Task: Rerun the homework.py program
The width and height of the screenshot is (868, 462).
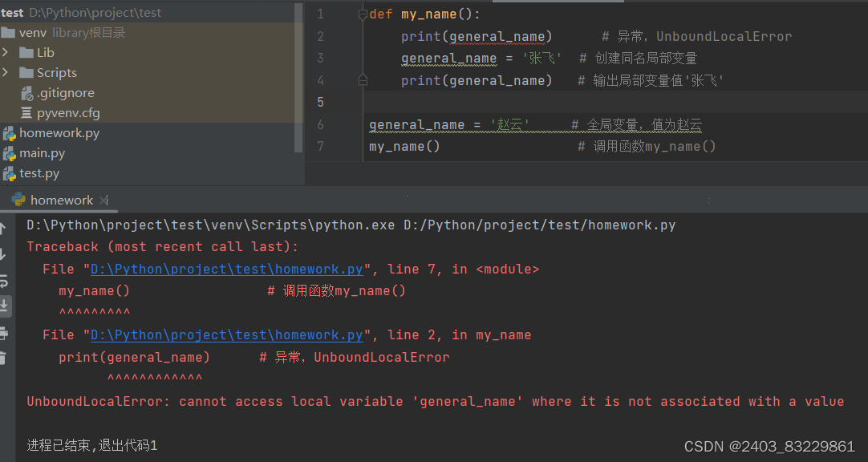Action: click(x=6, y=282)
